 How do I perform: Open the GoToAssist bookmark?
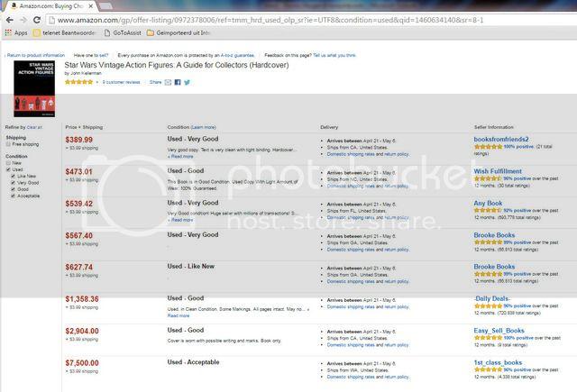pyautogui.click(x=123, y=32)
